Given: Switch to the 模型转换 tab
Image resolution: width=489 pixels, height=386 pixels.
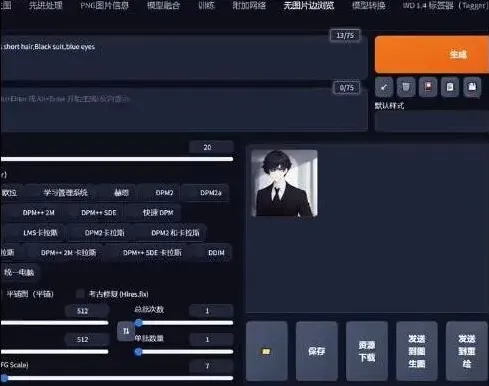Looking at the screenshot, I should [x=368, y=5].
